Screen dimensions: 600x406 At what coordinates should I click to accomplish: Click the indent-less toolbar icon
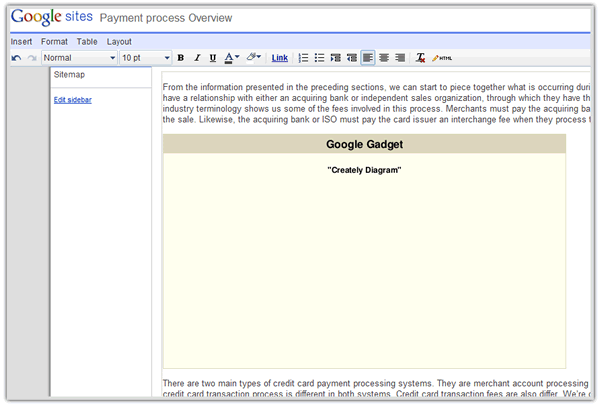click(352, 58)
